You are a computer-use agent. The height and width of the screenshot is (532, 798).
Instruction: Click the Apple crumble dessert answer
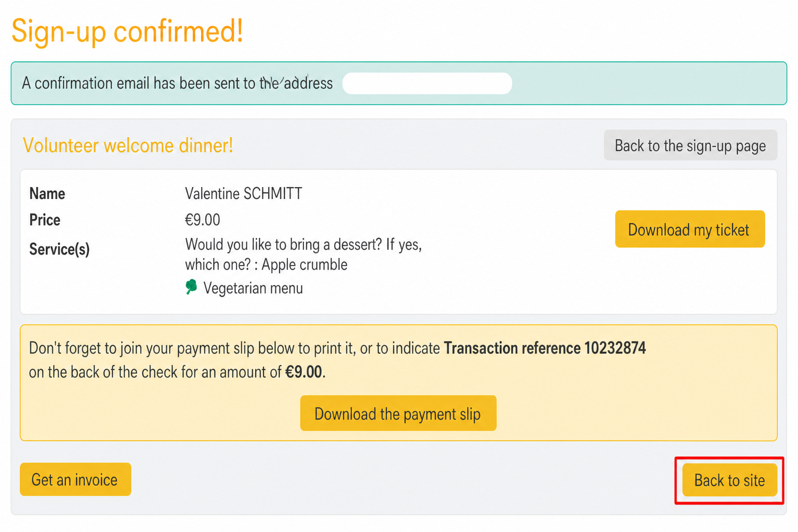tap(304, 264)
